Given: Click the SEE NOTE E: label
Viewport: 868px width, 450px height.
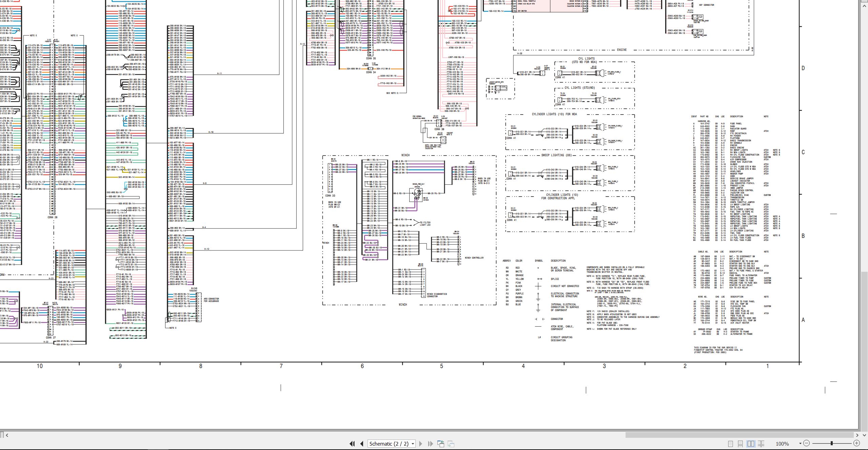Looking at the screenshot, I should click(393, 93).
